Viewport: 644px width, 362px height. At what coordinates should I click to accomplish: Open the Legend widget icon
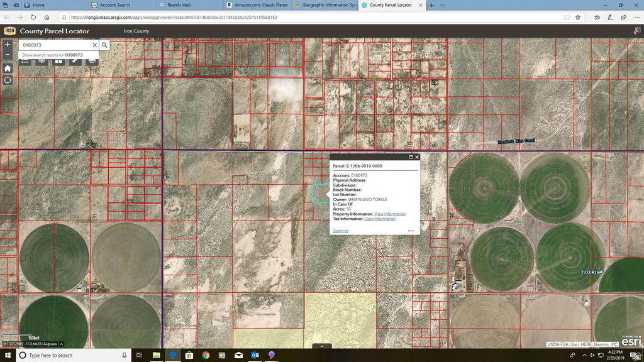pyautogui.click(x=25, y=61)
